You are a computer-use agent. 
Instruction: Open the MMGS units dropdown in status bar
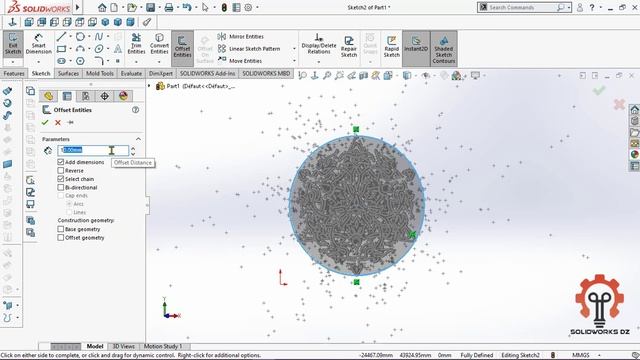pos(599,355)
